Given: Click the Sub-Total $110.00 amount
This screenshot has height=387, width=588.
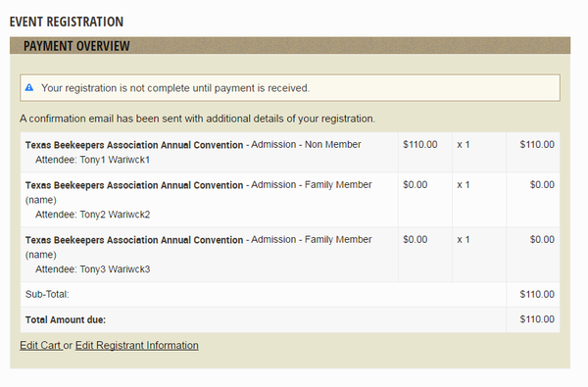Looking at the screenshot, I should point(537,294).
